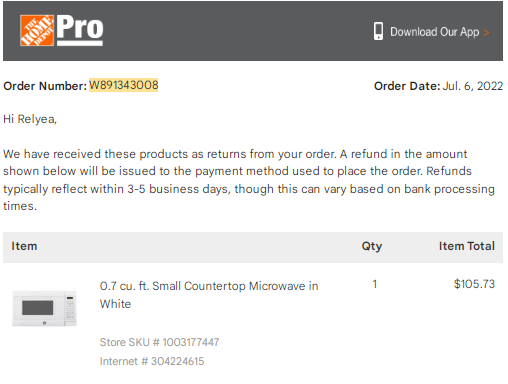Click the refund notice paragraph
The width and height of the screenshot is (508, 384).
[x=249, y=180]
